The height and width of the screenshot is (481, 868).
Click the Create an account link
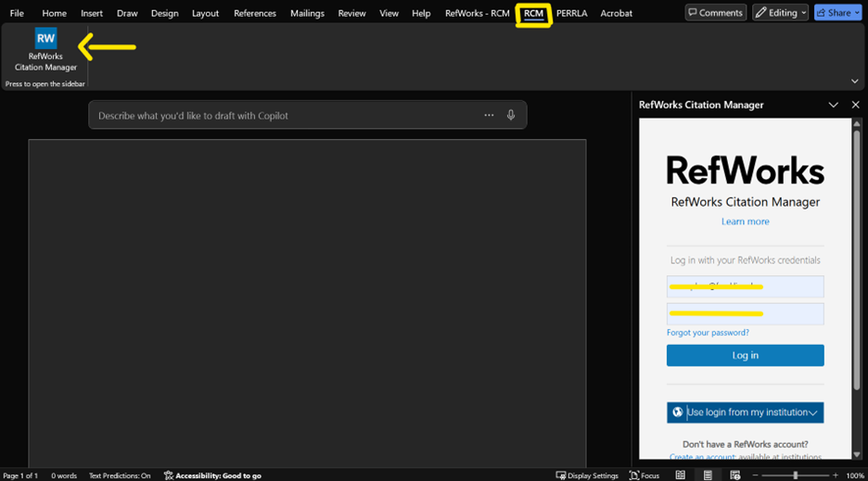702,456
